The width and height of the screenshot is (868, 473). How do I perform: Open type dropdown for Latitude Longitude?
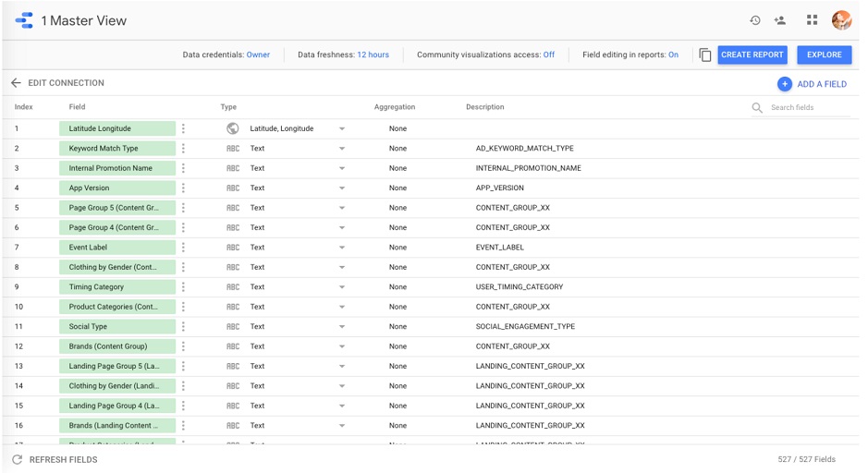pyautogui.click(x=342, y=129)
